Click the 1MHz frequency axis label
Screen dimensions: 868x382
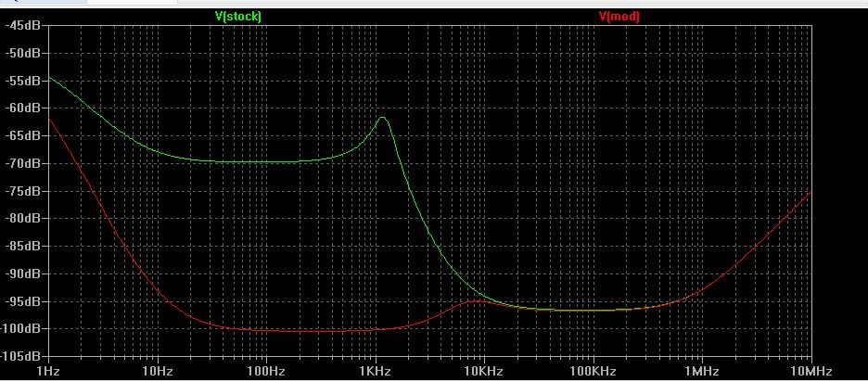[x=701, y=371]
